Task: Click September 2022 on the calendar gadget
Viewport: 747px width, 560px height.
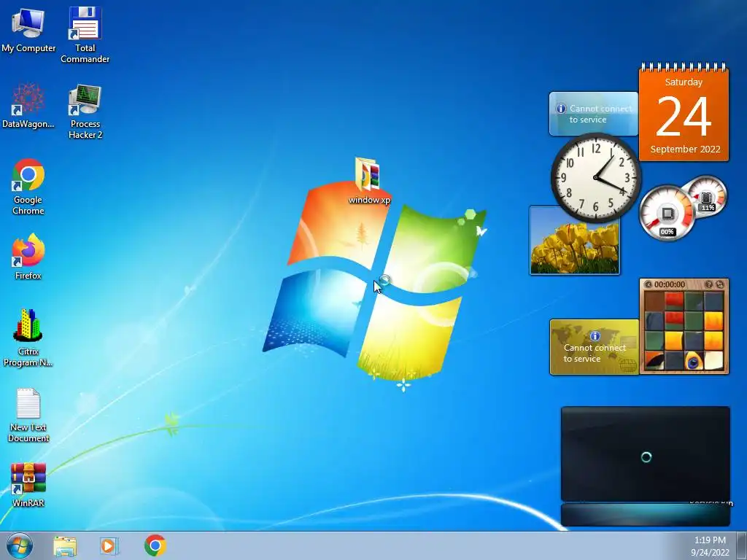Action: click(685, 149)
